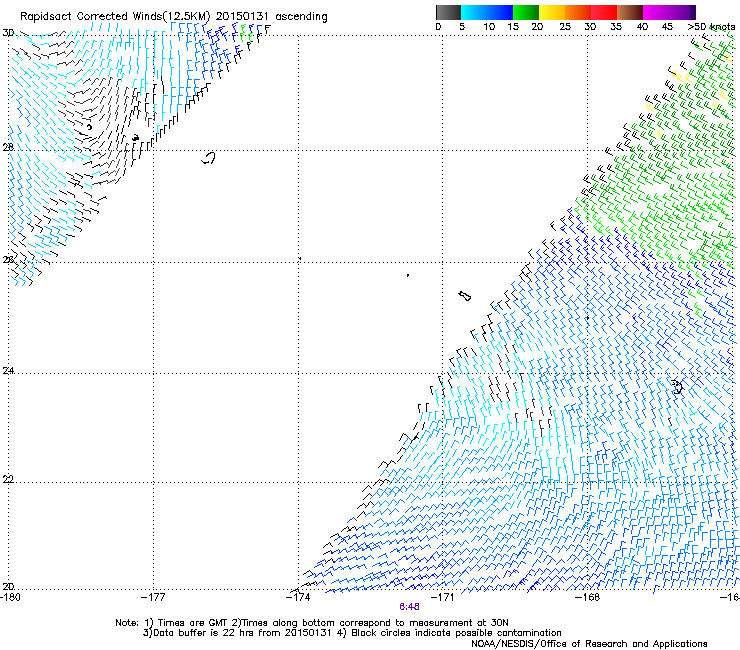The image size is (740, 650).
Task: Click the 30 latitude axis label
Action: (8, 33)
